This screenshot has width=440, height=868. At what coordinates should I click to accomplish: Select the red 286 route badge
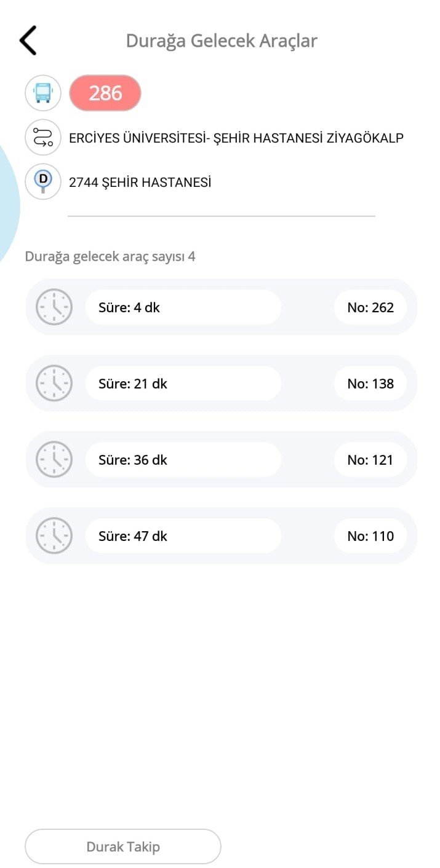tap(105, 93)
